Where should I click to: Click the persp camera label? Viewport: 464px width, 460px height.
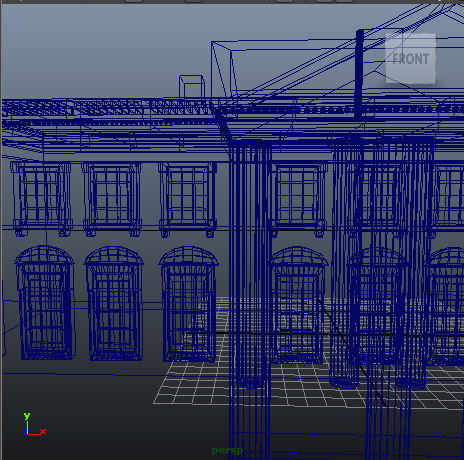click(227, 450)
